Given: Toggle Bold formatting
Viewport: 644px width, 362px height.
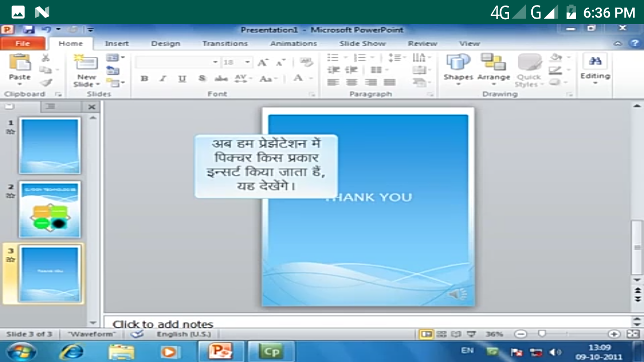Looking at the screenshot, I should [144, 78].
